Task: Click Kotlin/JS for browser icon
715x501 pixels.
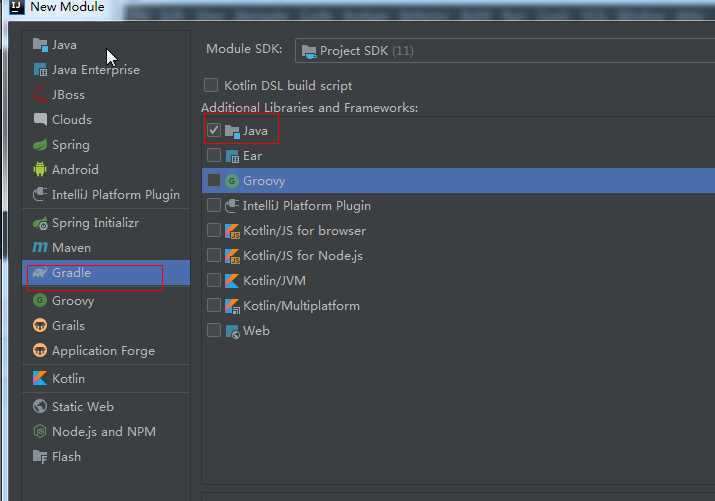Action: coord(232,231)
